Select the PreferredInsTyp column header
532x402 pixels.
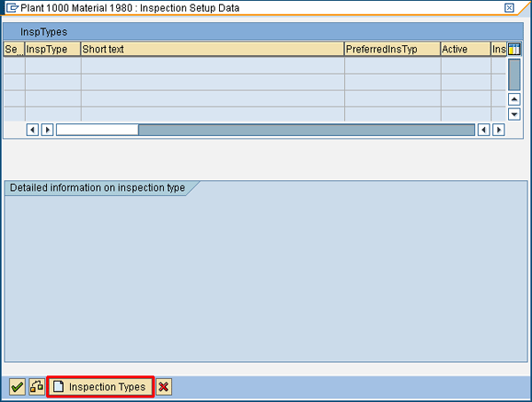pos(392,50)
